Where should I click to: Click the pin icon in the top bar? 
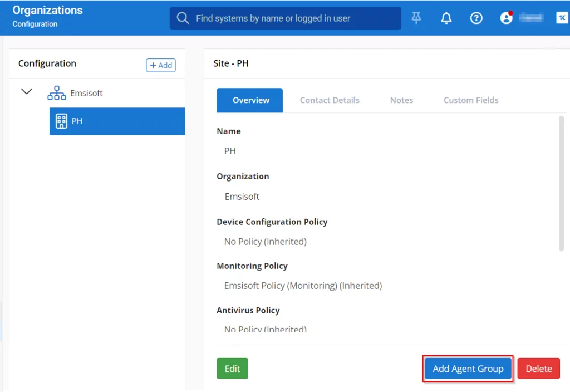416,18
